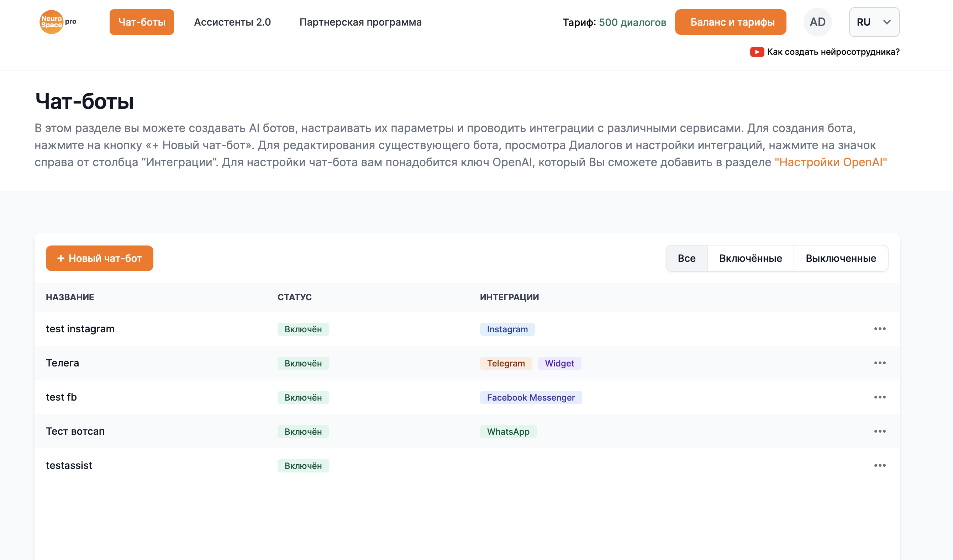
Task: Go to Ассистенты 2.0 section
Action: 232,22
